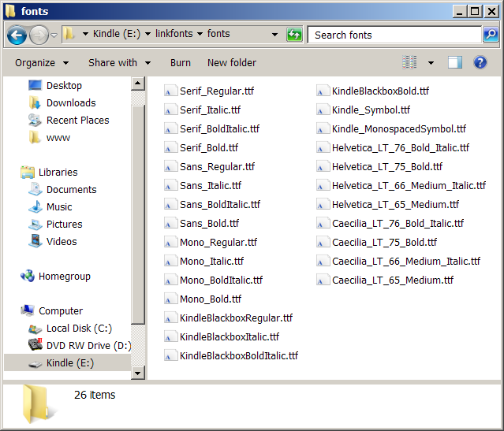
Task: Select Kindle (E:) in the address bar
Action: [117, 34]
